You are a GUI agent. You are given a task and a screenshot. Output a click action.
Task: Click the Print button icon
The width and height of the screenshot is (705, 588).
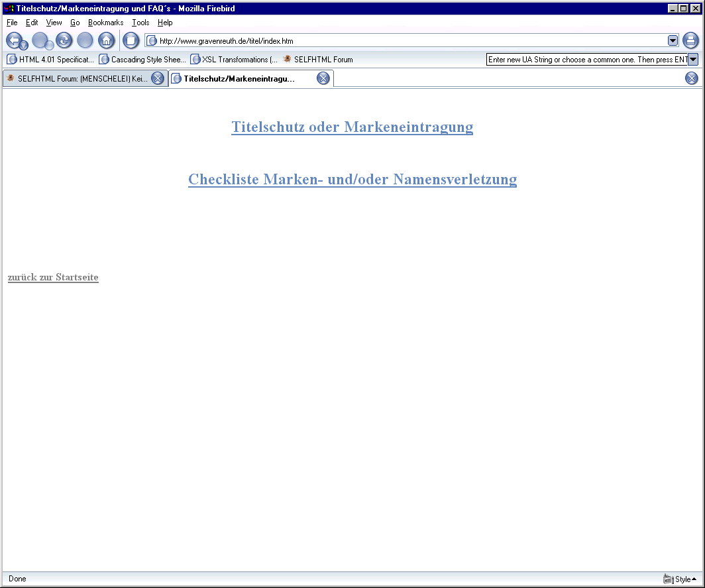690,40
